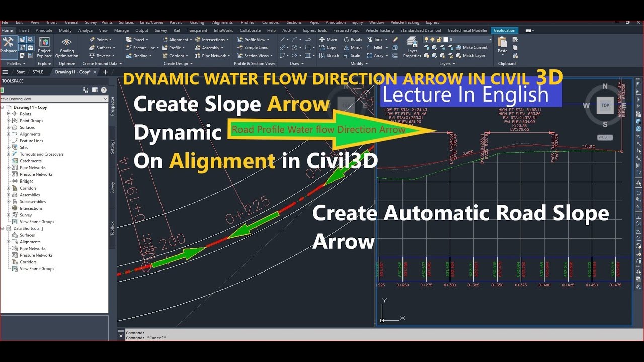Open Grading Optimization tool
The height and width of the screenshot is (362, 644).
tap(67, 47)
